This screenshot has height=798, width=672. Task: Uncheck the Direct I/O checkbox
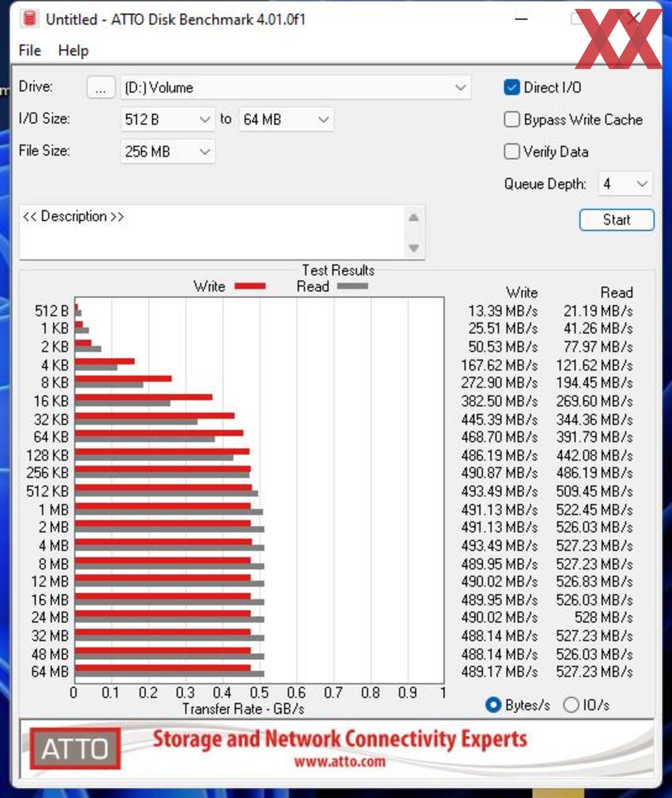click(511, 87)
